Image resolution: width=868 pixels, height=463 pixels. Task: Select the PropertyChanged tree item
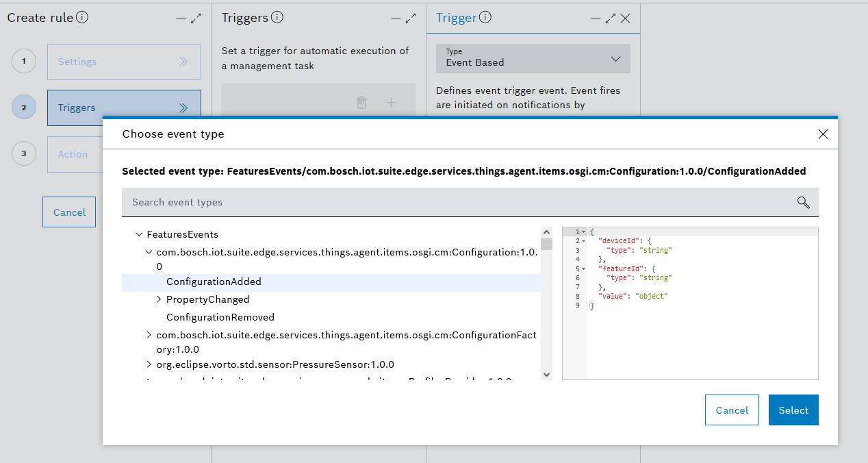208,299
